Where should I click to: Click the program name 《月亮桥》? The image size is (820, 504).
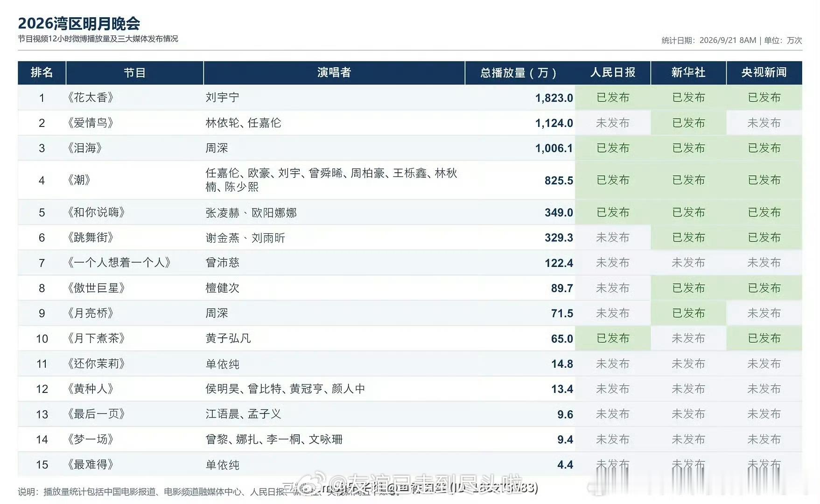[x=91, y=313]
